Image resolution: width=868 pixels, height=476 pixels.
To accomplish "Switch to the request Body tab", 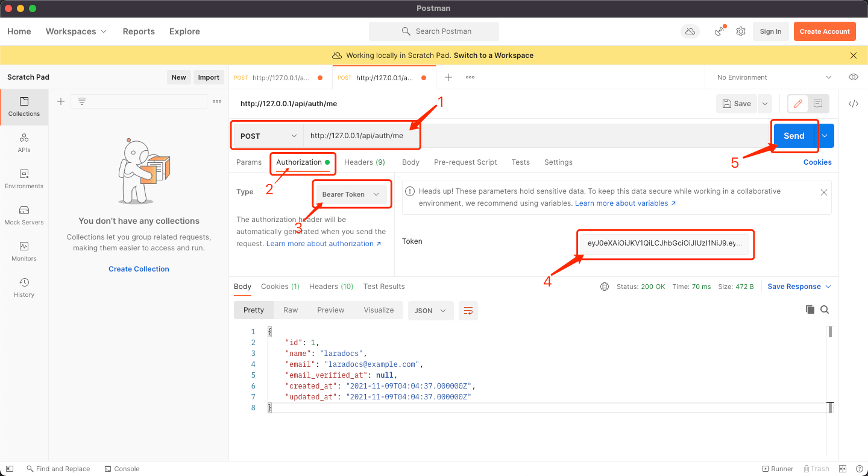I will point(410,162).
